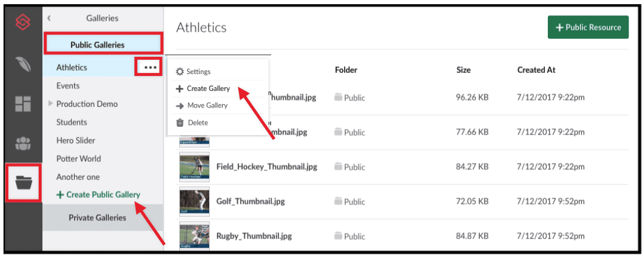Click the red layered logo icon
Image resolution: width=644 pixels, height=257 pixels.
click(23, 22)
